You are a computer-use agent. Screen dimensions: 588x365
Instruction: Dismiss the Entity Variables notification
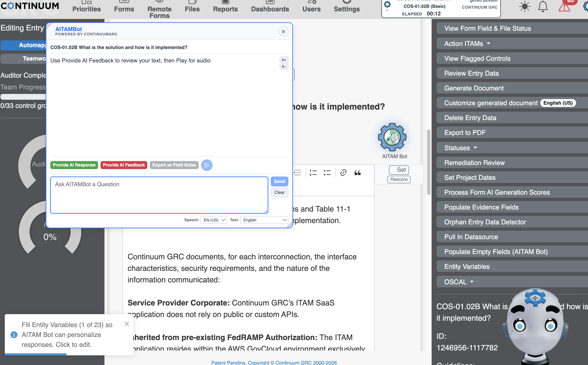(x=127, y=324)
